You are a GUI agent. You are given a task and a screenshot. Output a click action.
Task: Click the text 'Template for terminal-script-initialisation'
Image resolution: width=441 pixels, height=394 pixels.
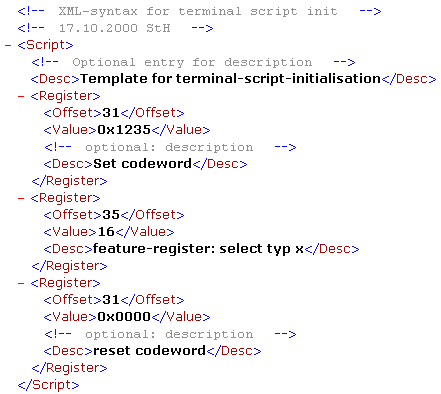pos(231,79)
